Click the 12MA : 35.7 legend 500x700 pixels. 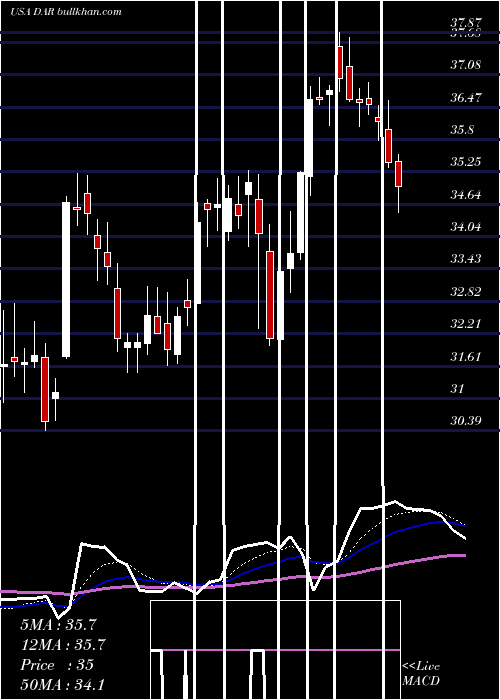tap(62, 645)
